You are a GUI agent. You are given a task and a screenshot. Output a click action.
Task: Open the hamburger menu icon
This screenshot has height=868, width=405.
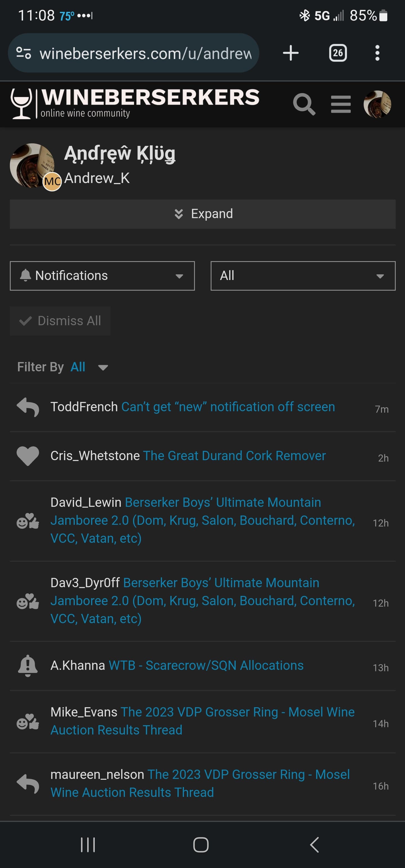click(x=341, y=104)
